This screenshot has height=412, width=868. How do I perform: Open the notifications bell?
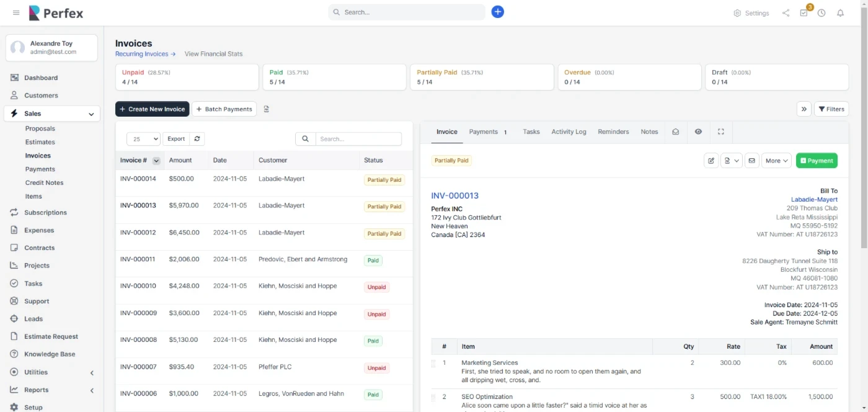coord(840,13)
